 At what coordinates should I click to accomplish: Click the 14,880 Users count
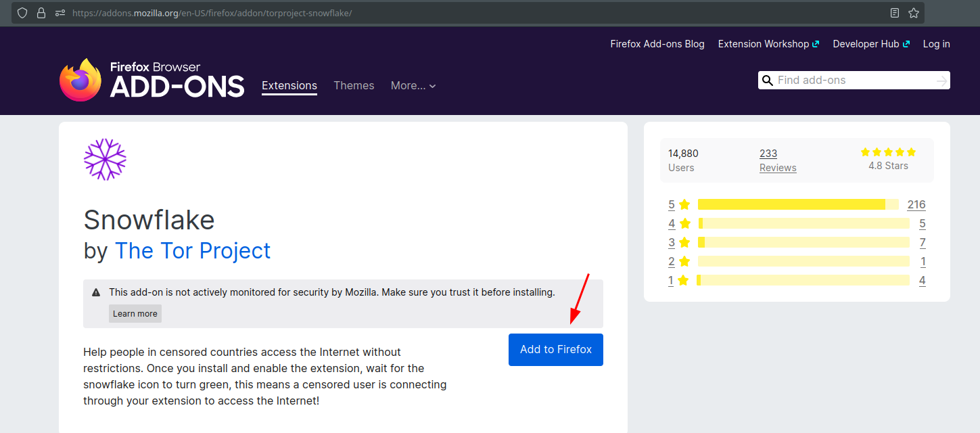pyautogui.click(x=683, y=160)
